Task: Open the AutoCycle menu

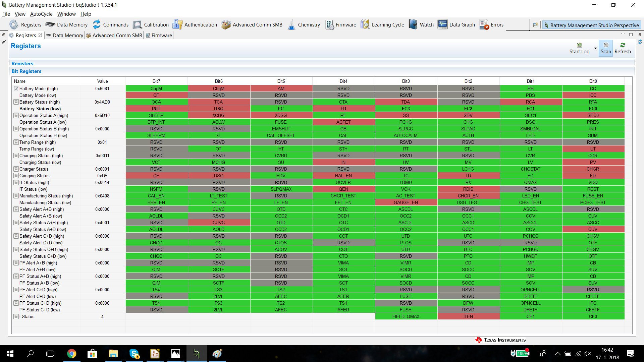Action: click(41, 14)
